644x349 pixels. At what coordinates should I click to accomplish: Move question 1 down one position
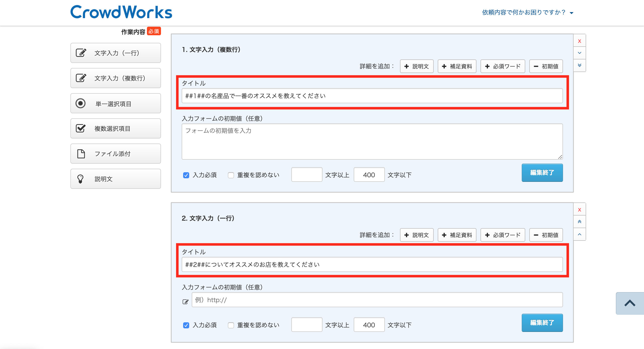click(579, 53)
